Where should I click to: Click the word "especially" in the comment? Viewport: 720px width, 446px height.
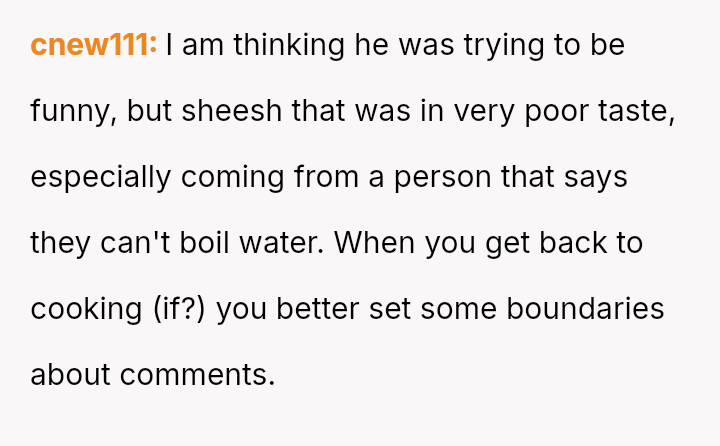pyautogui.click(x=101, y=179)
